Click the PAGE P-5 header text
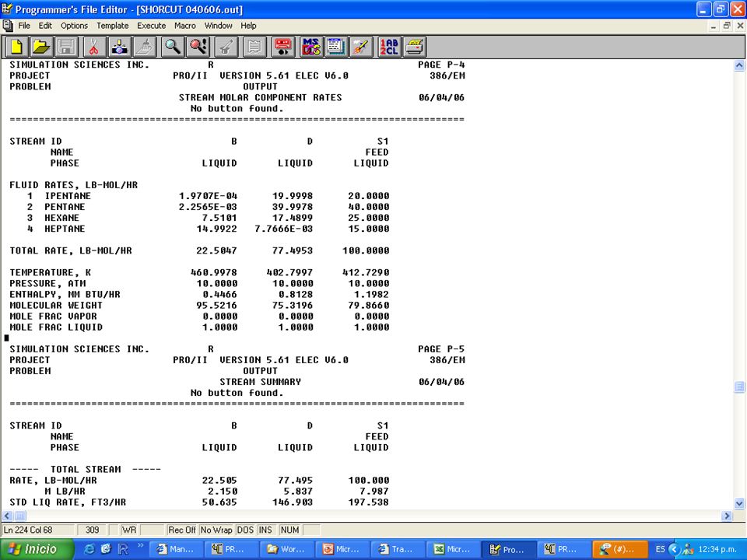 tap(441, 349)
